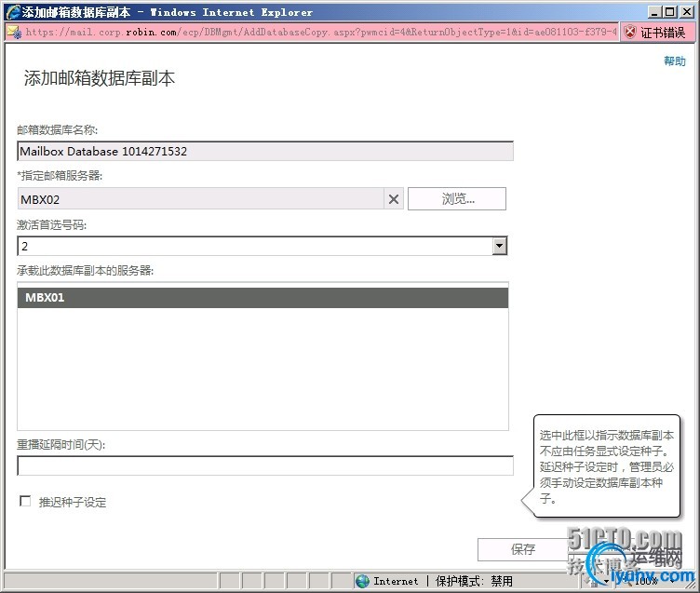
Task: Select the MBX01 server row
Action: (x=262, y=297)
